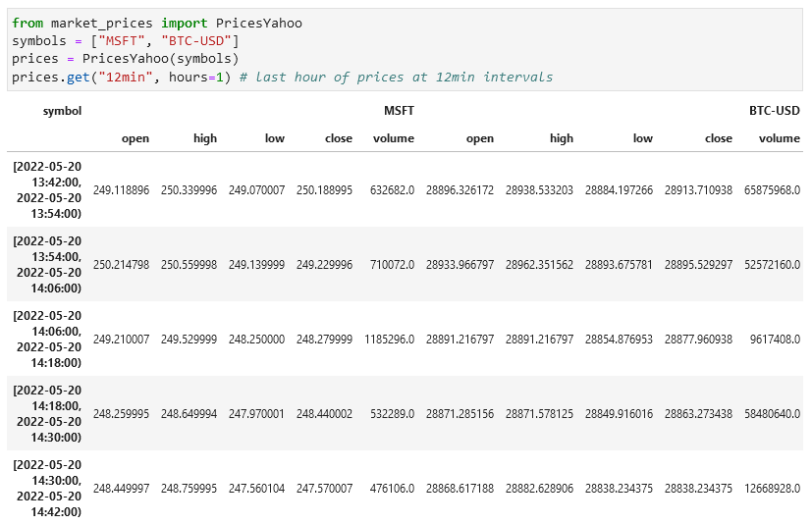This screenshot has height=524, width=812.
Task: Click the cell value 249.529999
Action: [189, 340]
